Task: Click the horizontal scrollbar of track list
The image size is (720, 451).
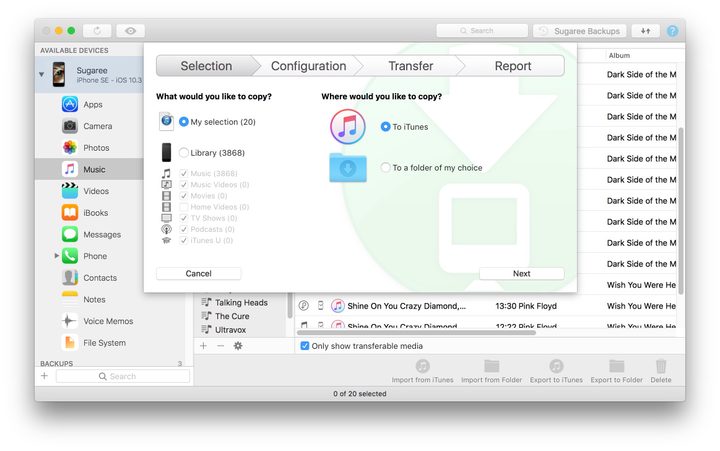Action: coord(416,332)
